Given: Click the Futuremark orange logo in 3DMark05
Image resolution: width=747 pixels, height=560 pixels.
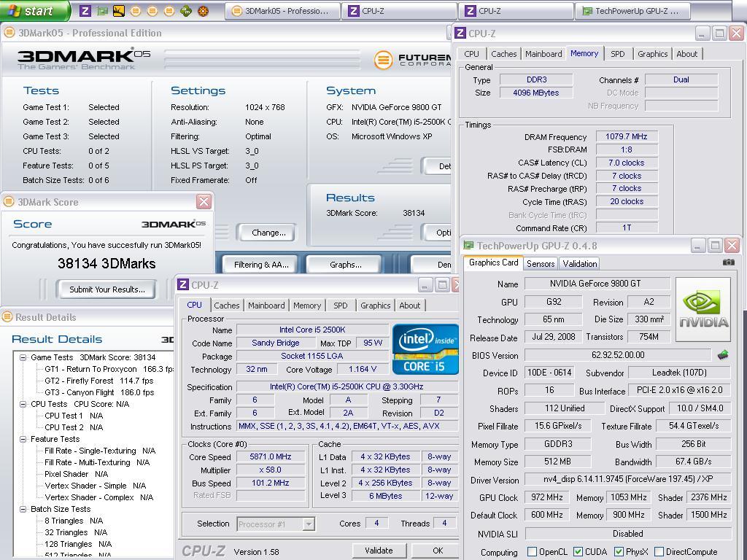Looking at the screenshot, I should [x=383, y=61].
